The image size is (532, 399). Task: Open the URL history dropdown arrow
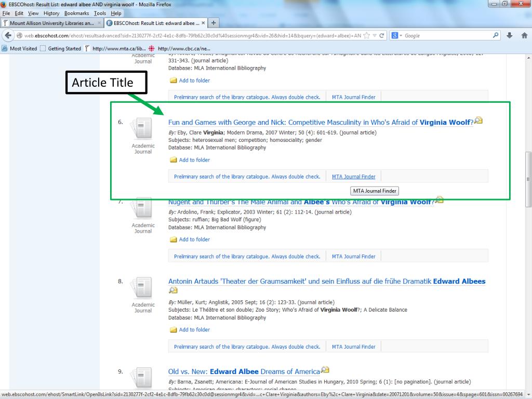click(375, 35)
